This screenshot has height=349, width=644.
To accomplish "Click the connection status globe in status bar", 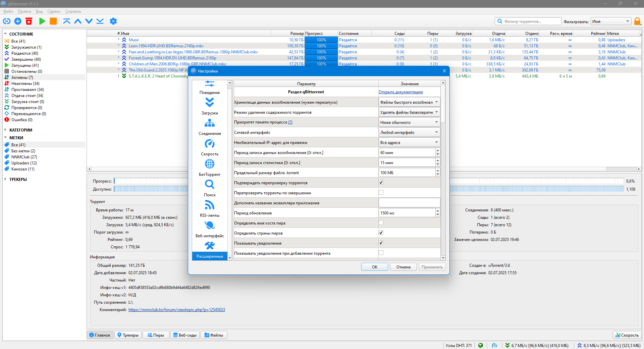I will point(481,345).
